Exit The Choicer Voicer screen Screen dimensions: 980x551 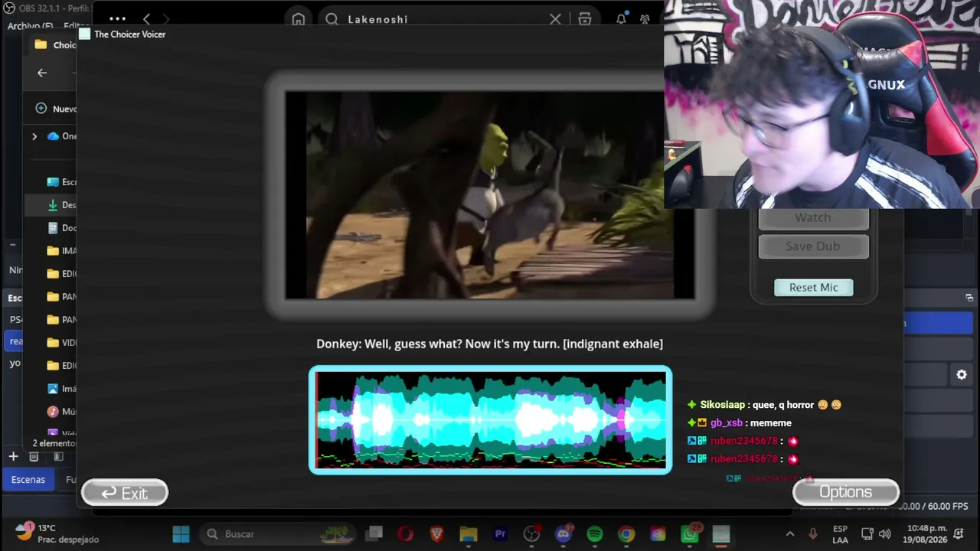pos(125,493)
